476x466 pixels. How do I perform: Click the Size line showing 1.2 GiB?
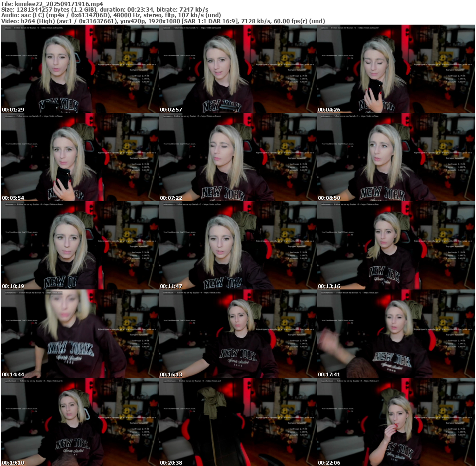(x=105, y=9)
